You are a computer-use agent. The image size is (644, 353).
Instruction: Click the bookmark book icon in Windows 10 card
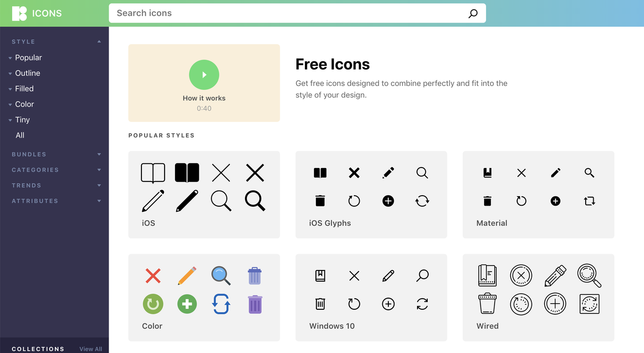(x=320, y=276)
